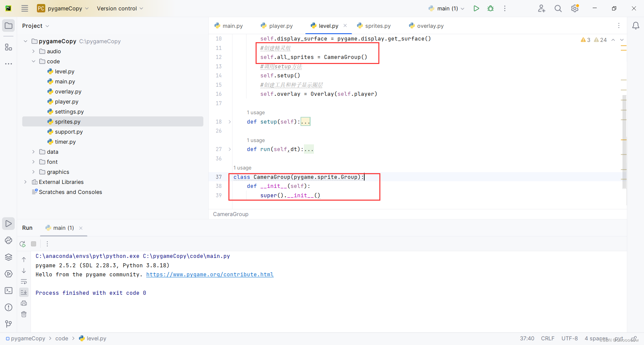Open the Python Packages layers icon

(x=9, y=257)
